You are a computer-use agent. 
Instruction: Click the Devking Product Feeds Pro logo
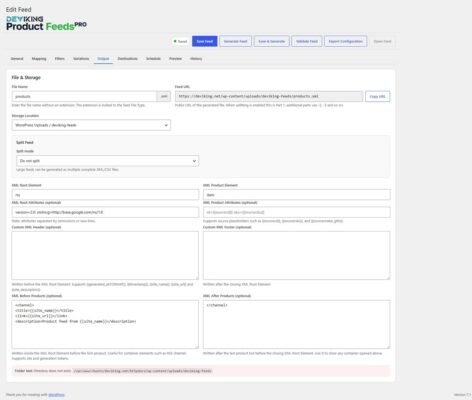[46, 23]
